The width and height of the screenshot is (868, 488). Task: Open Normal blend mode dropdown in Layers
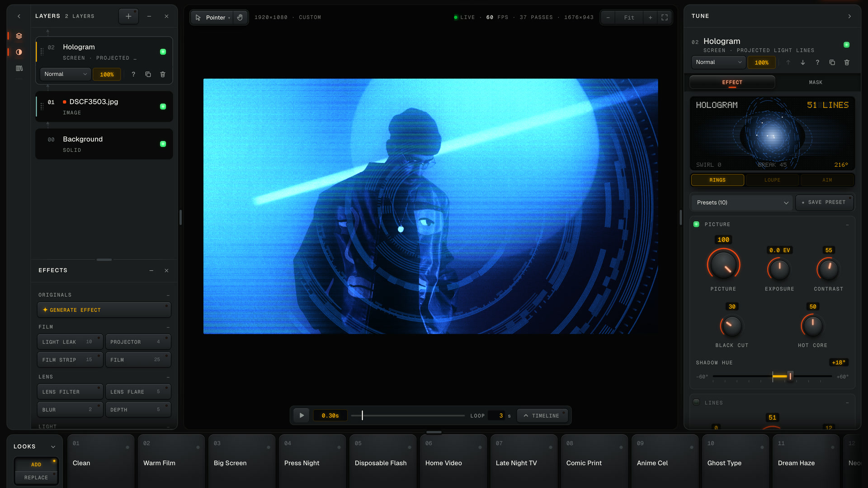point(66,74)
